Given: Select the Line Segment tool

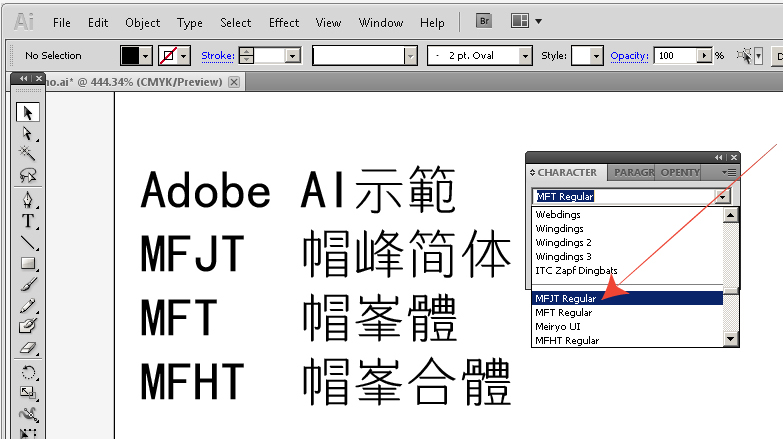Looking at the screenshot, I should tap(27, 242).
